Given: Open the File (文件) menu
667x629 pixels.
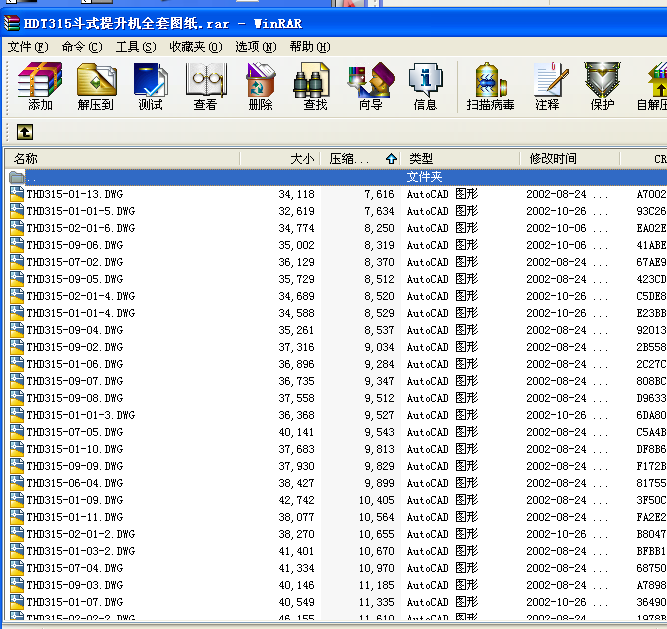Looking at the screenshot, I should 28,47.
